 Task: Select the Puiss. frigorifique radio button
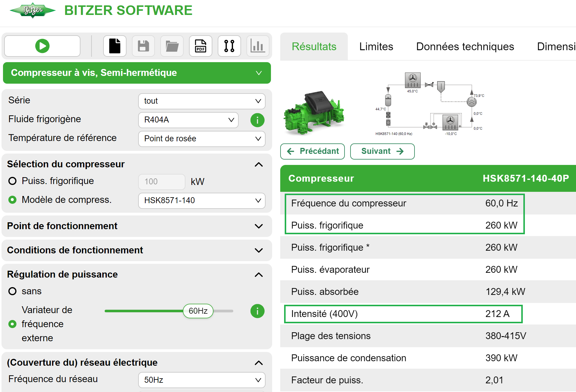point(12,181)
